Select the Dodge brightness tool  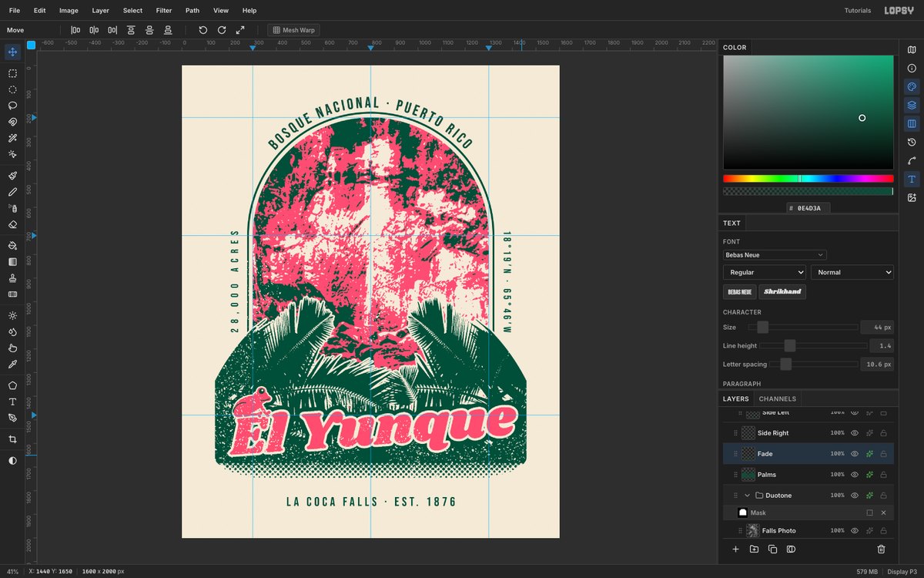tap(12, 315)
